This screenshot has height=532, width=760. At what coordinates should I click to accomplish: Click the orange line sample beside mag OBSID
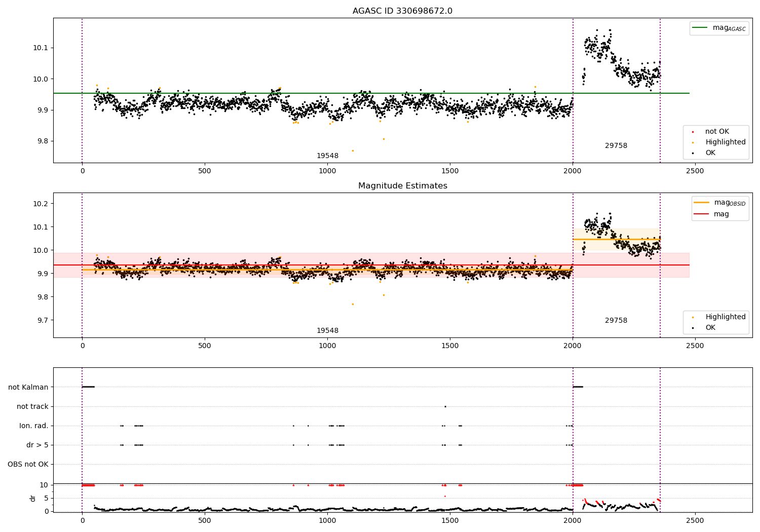click(x=702, y=203)
